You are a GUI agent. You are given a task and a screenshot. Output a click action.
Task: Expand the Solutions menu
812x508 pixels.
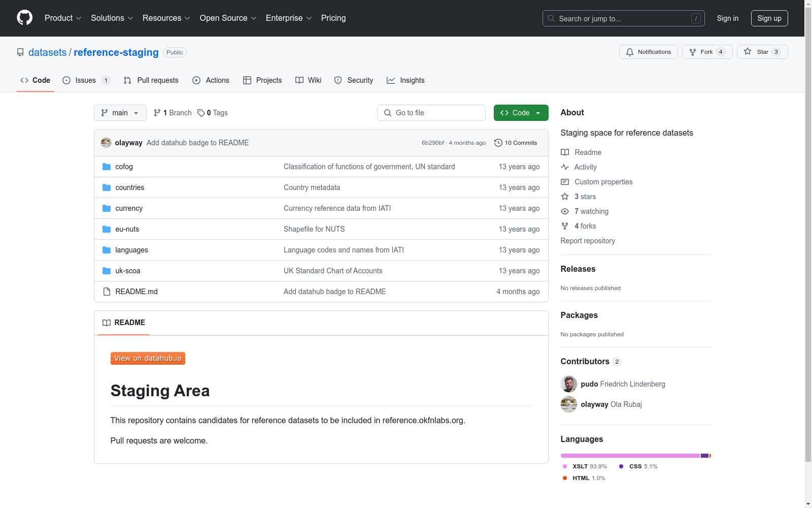coord(112,18)
